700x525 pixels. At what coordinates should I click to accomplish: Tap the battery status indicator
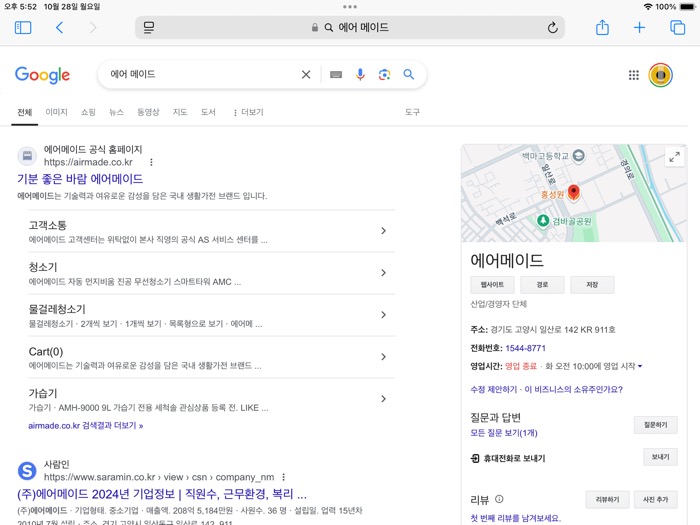(688, 7)
